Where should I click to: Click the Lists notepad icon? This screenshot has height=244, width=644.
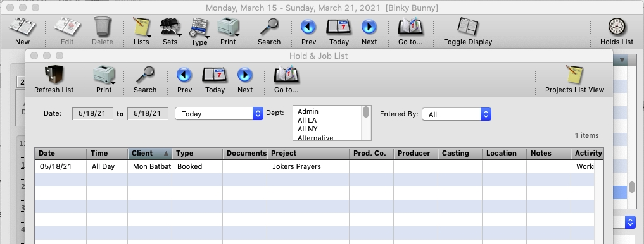[x=141, y=27]
